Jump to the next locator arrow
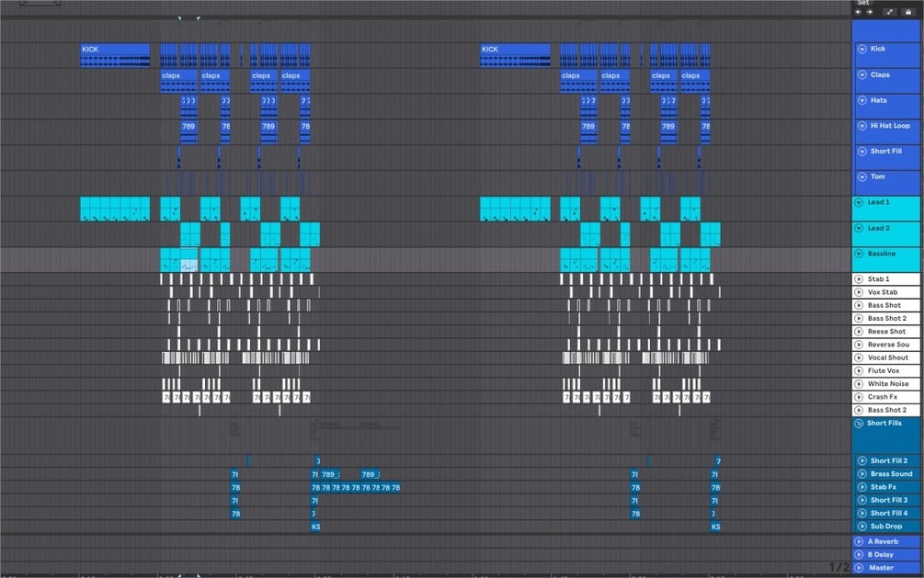924x578 pixels. tap(870, 12)
